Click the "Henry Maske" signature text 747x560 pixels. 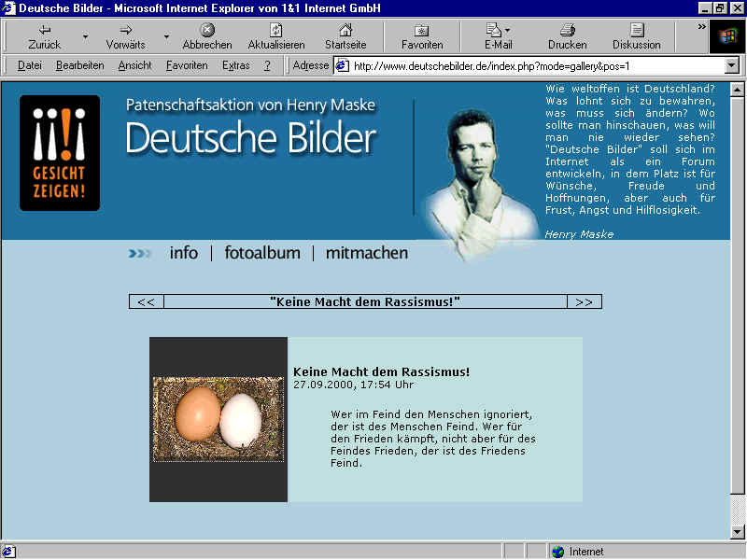click(579, 234)
